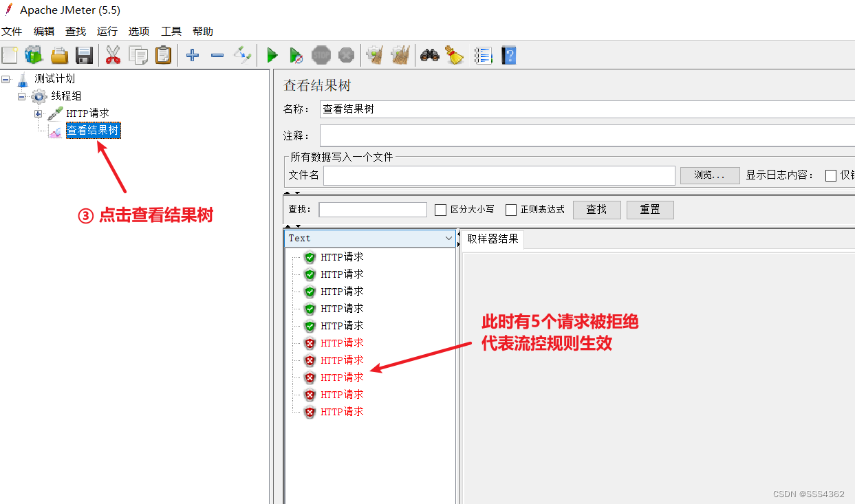Click the Cut scissors icon
This screenshot has width=855, height=504.
[x=113, y=55]
